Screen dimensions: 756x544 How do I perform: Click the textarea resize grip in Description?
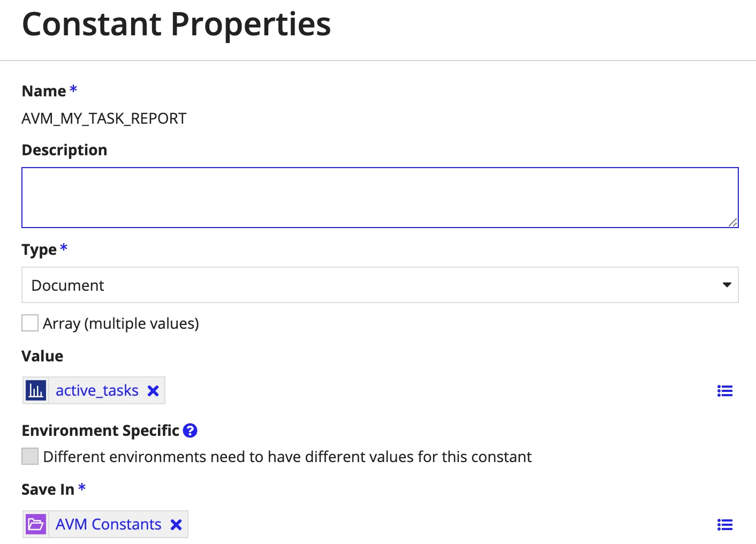tap(732, 222)
